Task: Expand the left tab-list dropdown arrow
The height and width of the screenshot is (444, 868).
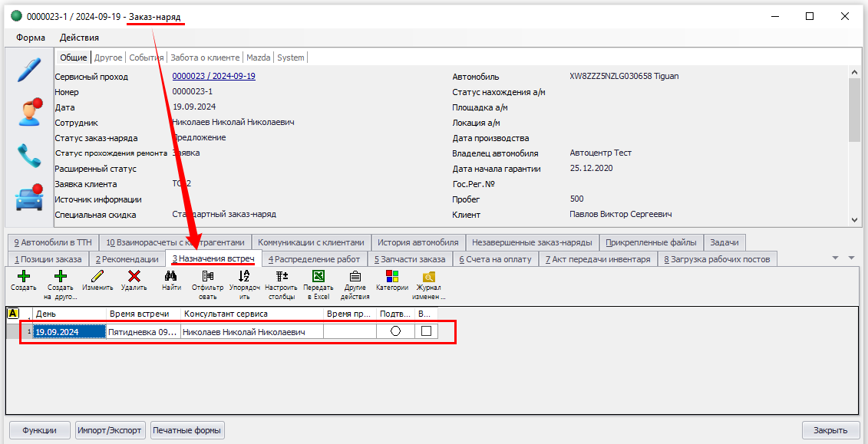Action: [836, 258]
